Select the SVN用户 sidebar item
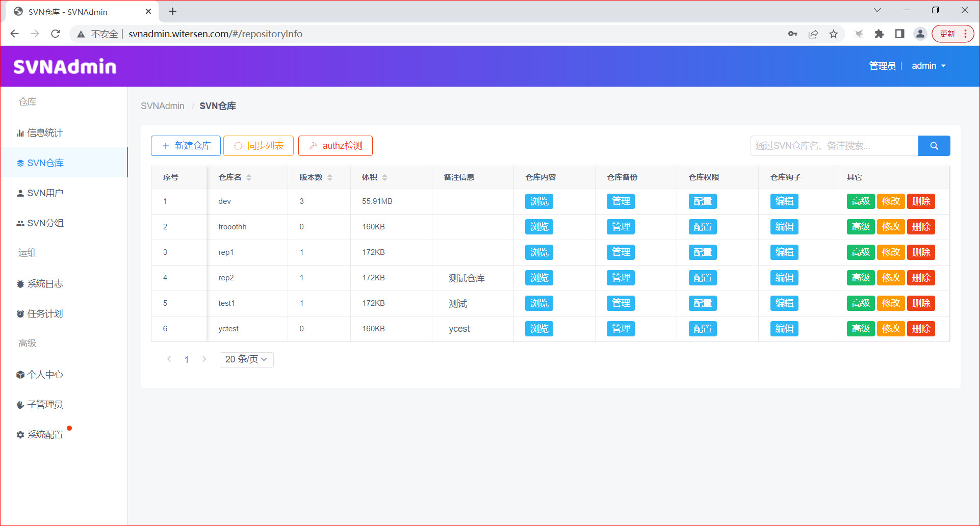980x526 pixels. click(46, 193)
